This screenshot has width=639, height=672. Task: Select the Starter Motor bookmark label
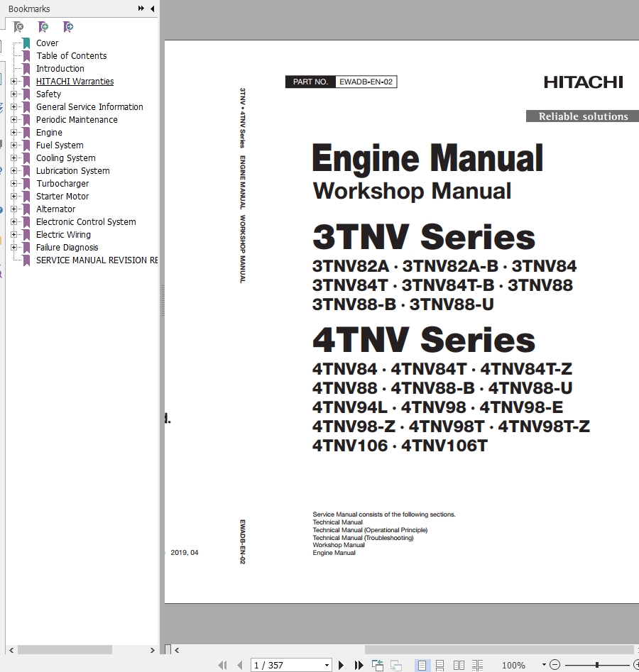click(62, 197)
